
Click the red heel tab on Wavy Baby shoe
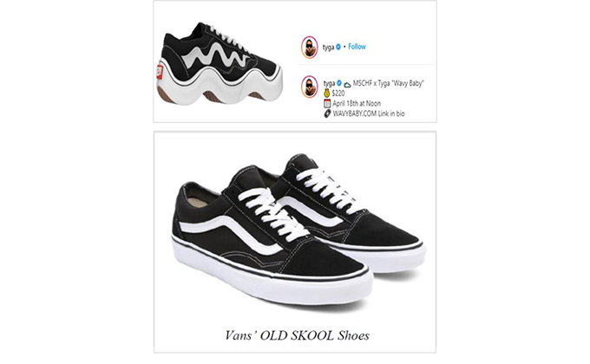pyautogui.click(x=160, y=72)
